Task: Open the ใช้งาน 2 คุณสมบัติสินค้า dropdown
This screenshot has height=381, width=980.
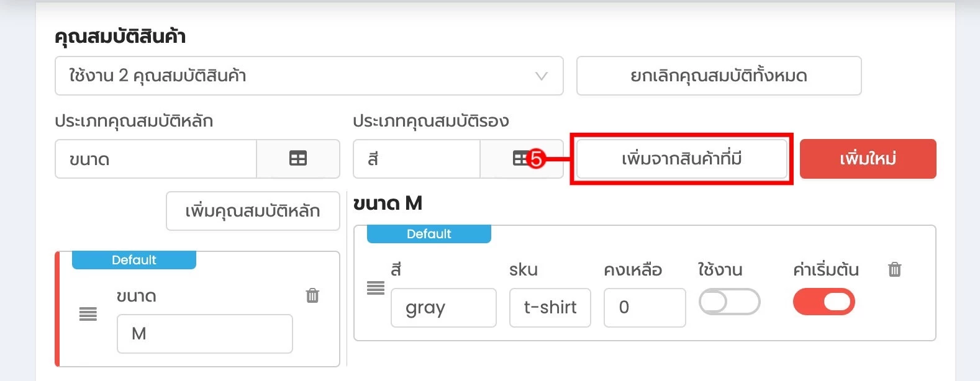Action: [x=309, y=76]
